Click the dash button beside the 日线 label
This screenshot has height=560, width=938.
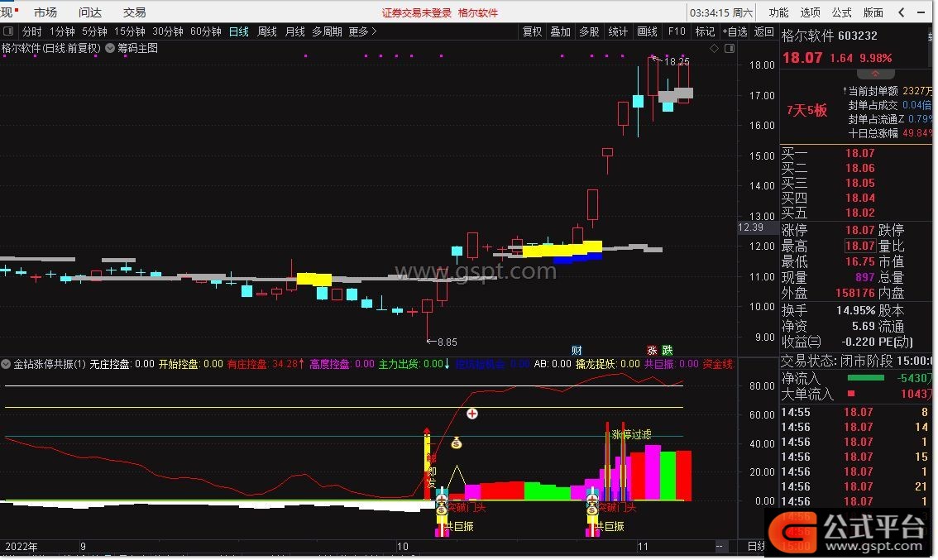point(720,546)
